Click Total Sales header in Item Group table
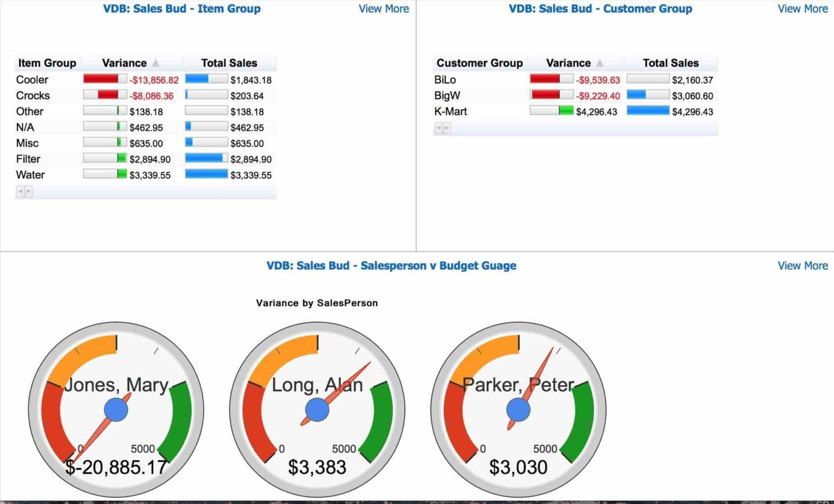 (x=229, y=63)
